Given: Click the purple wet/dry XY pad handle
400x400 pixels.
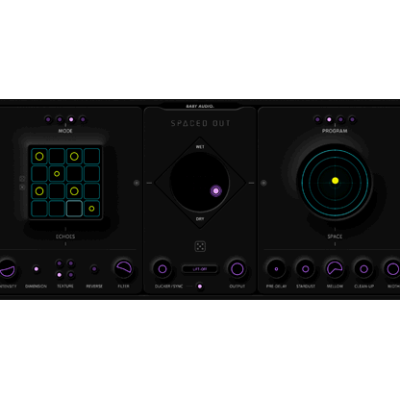Looking at the screenshot, I should (x=216, y=191).
